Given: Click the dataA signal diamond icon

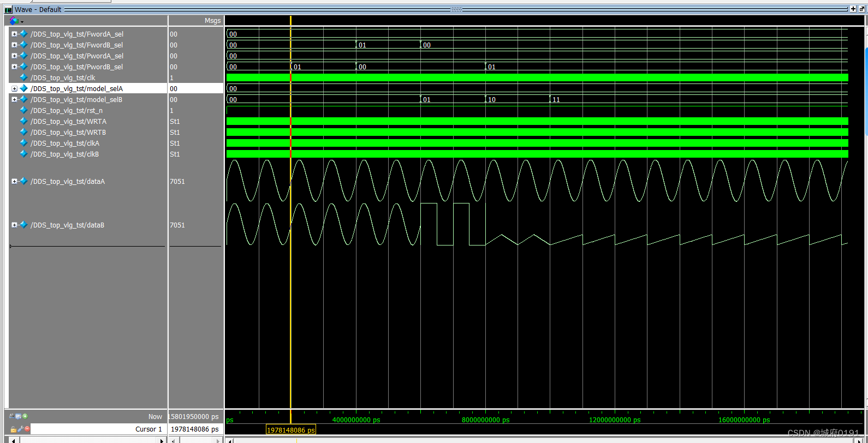Looking at the screenshot, I should coord(23,181).
